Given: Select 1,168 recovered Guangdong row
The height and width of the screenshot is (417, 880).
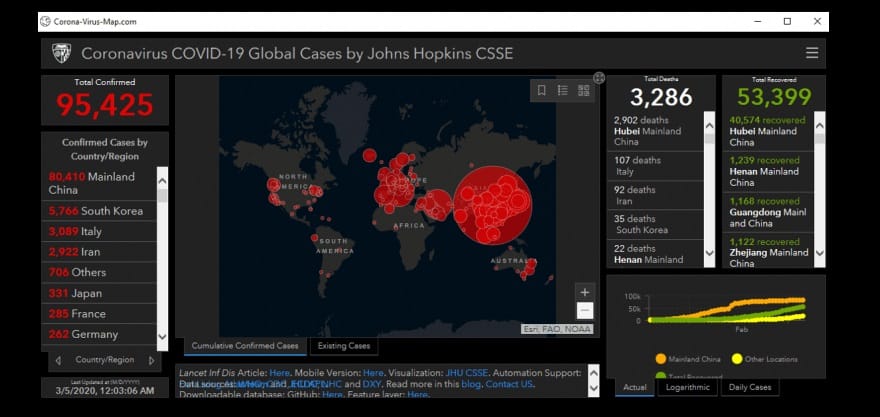Looking at the screenshot, I should tap(768, 212).
